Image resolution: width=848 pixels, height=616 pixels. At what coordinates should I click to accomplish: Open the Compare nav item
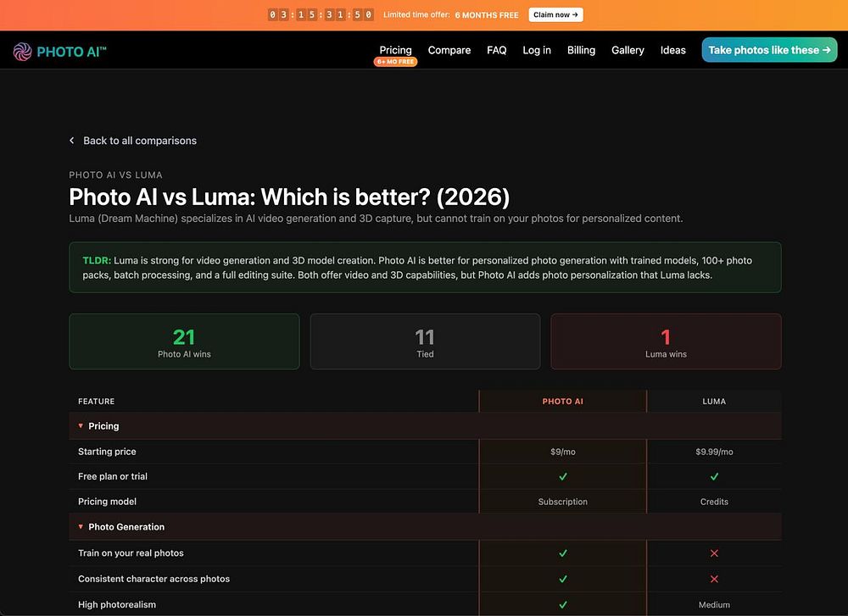[x=449, y=50]
